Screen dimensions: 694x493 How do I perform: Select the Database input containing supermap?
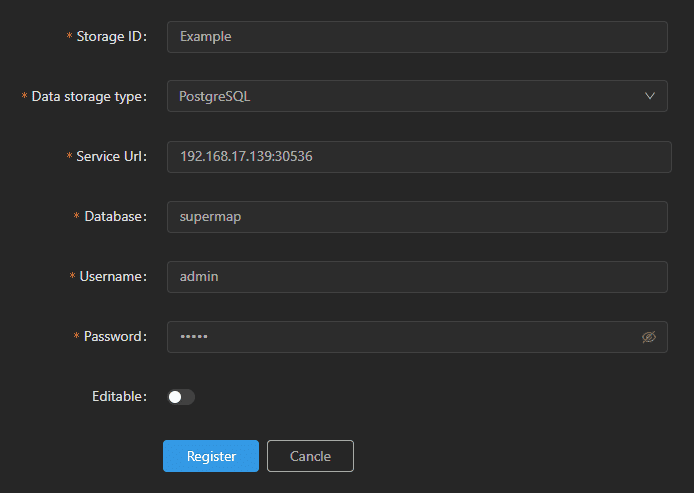417,216
